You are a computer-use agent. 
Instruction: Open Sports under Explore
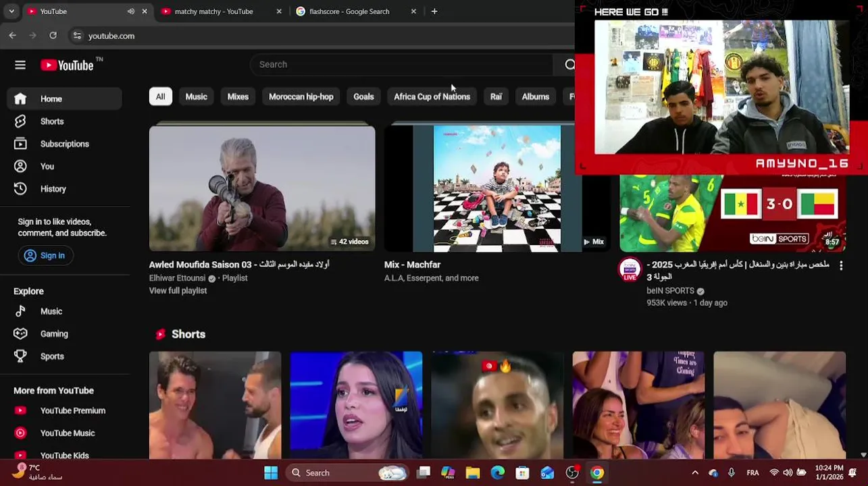tap(65, 356)
